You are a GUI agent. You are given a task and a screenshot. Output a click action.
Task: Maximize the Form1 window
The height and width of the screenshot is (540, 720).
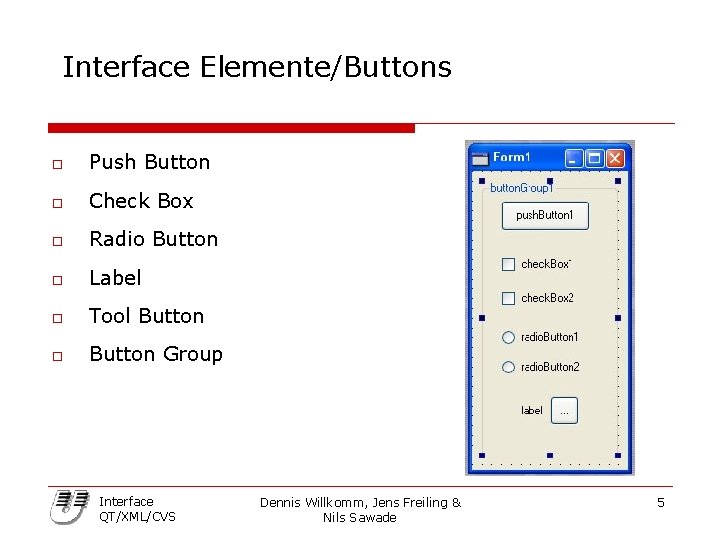coord(595,158)
